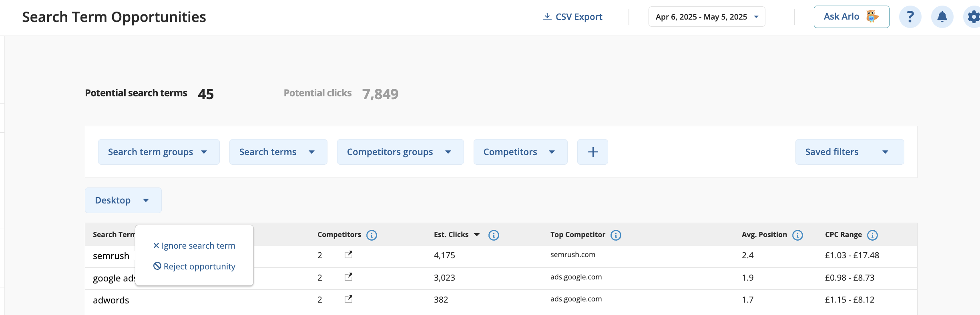Click the Ask Arlo button
This screenshot has width=980, height=315.
(x=851, y=17)
